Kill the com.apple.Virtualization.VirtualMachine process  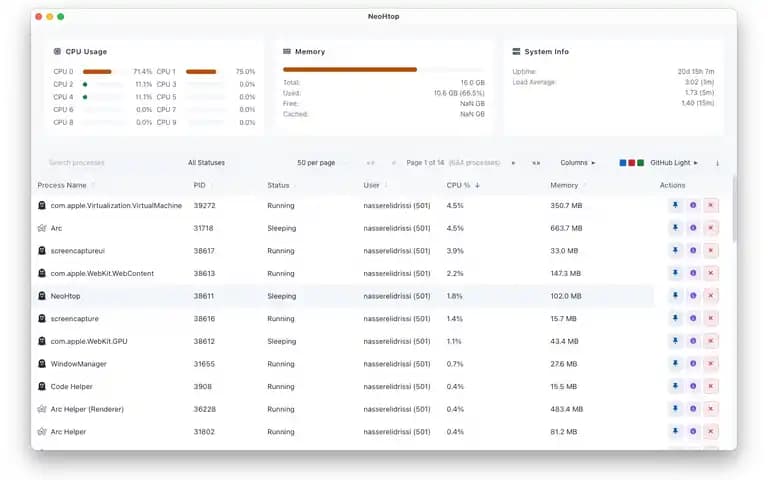pos(710,205)
